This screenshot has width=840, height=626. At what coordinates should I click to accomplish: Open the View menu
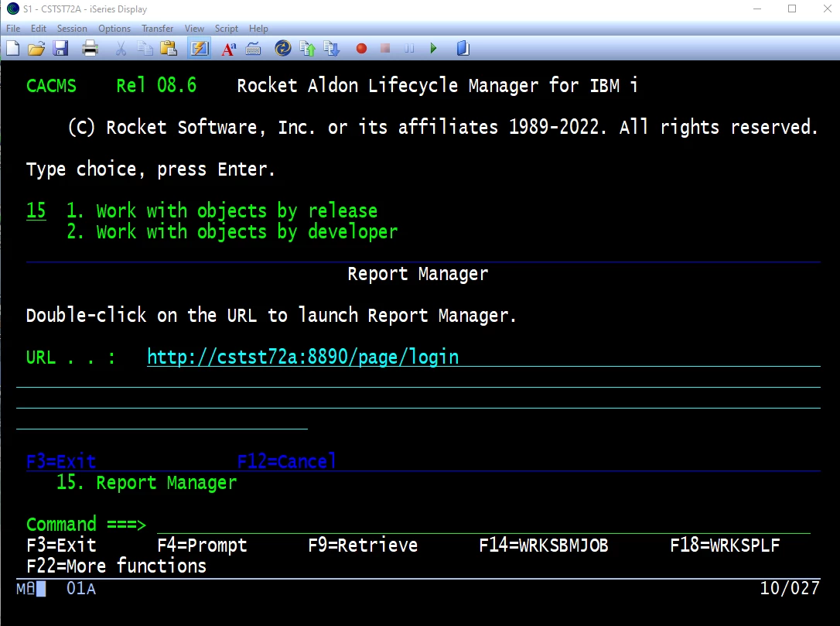pyautogui.click(x=194, y=29)
